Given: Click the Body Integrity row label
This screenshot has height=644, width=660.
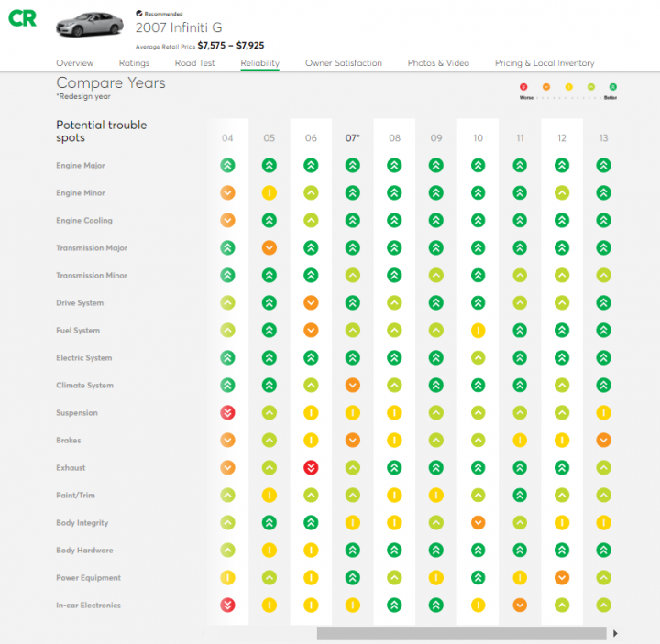Looking at the screenshot, I should (82, 522).
